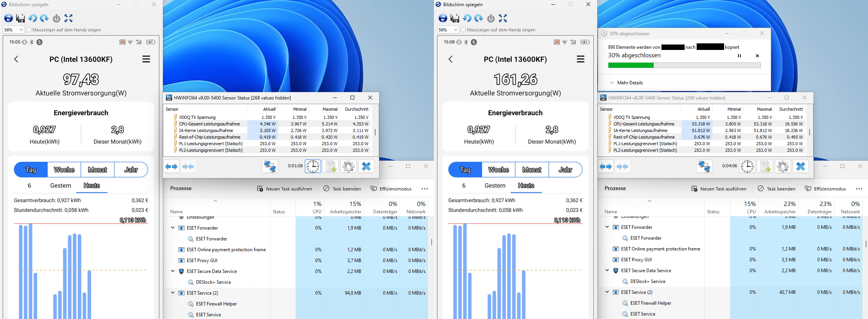Click Effizienzmodus in Task Manager 15% CPU
Screen dimensions: 868x319
(x=825, y=189)
